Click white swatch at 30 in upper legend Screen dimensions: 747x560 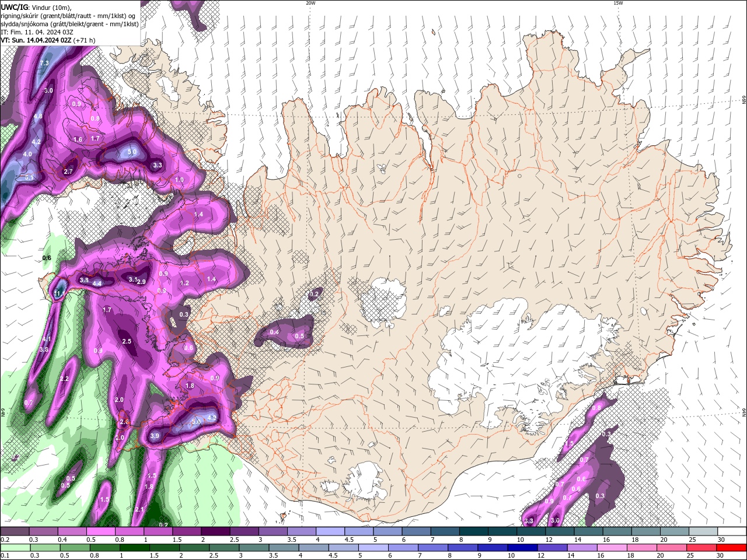(732, 531)
